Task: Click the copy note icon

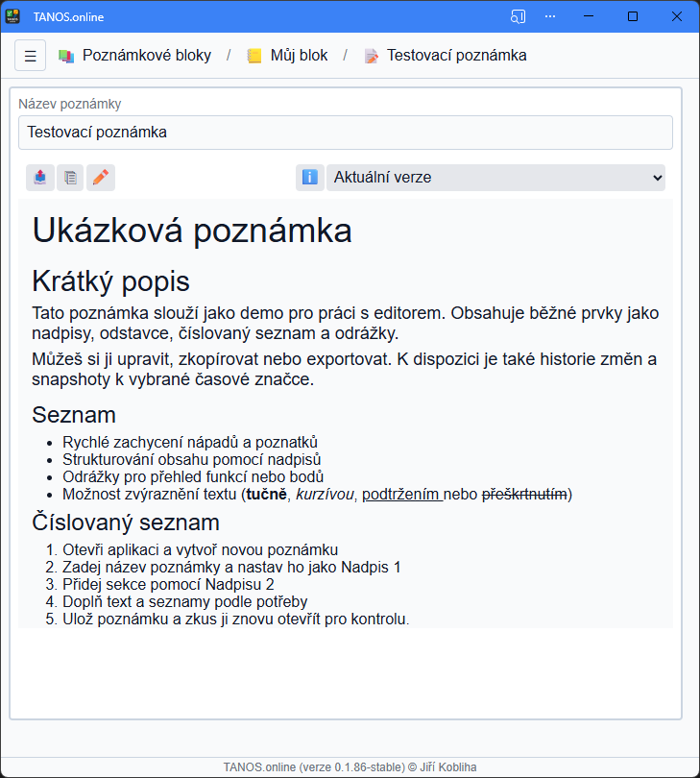Action: click(70, 178)
